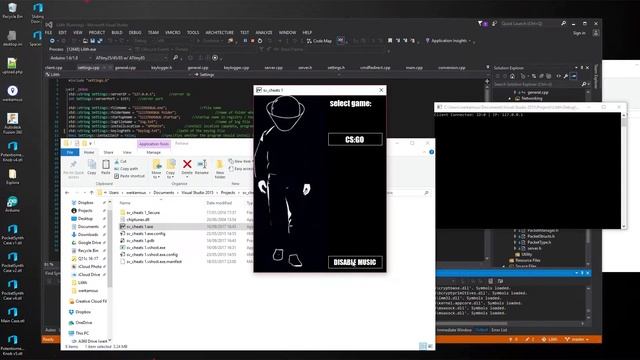Image resolution: width=640 pixels, height=360 pixels.
Task: Select sv_cheats 1_Secure folder in file list
Action: [140, 213]
